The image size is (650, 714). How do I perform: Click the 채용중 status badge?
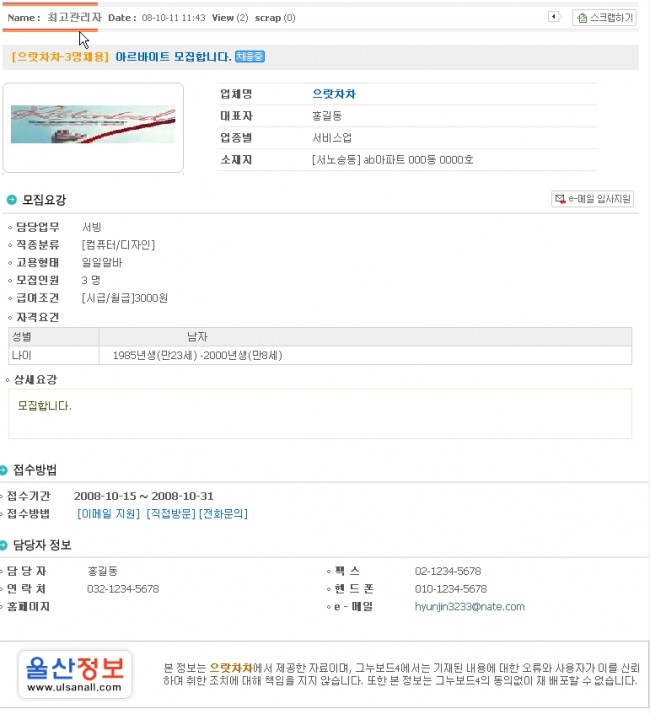(x=250, y=57)
